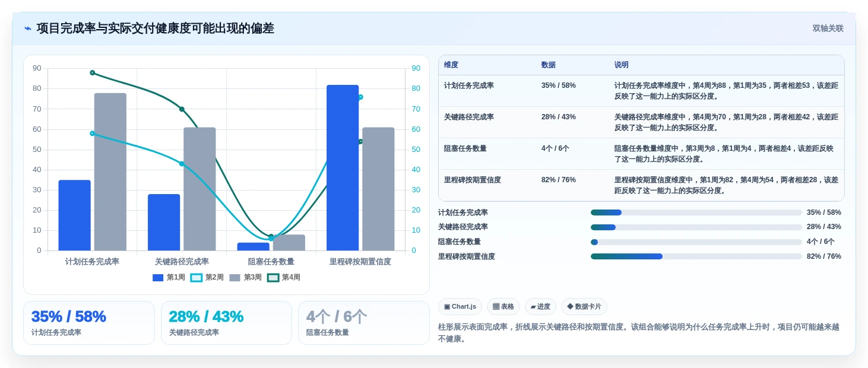Click progress value 4个 / 6个 beside bar
Viewport: 868px width, 368px height.
pos(821,242)
